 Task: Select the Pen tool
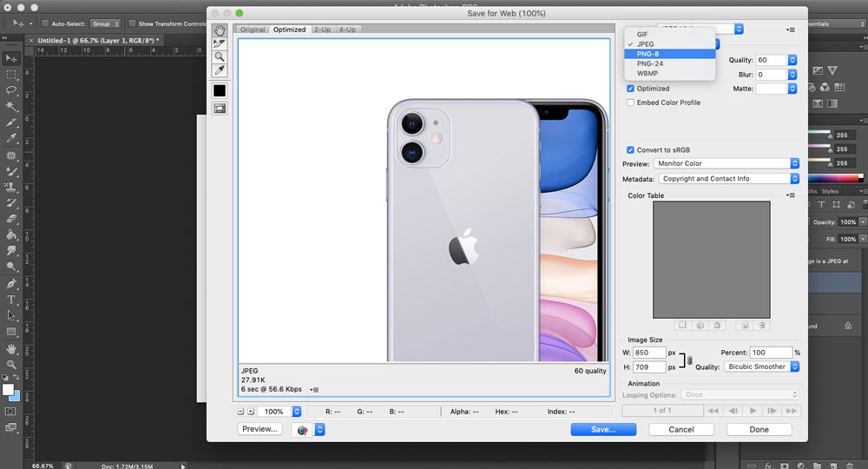pos(10,284)
